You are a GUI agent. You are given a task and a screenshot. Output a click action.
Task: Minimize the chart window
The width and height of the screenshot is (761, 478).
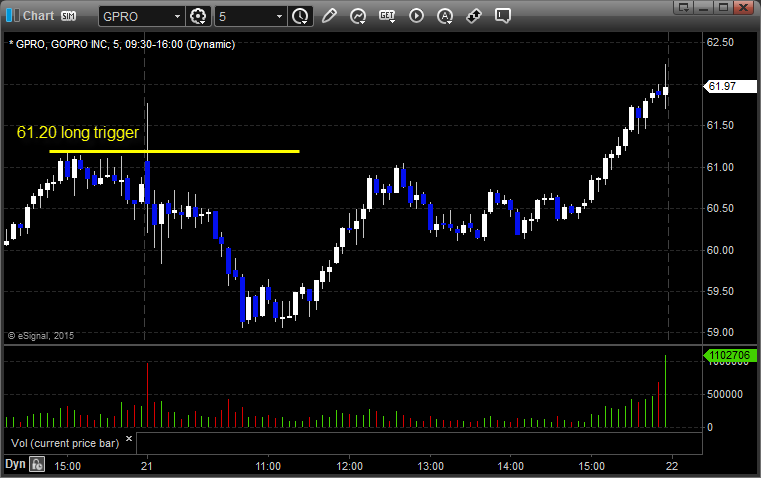pyautogui.click(x=704, y=7)
